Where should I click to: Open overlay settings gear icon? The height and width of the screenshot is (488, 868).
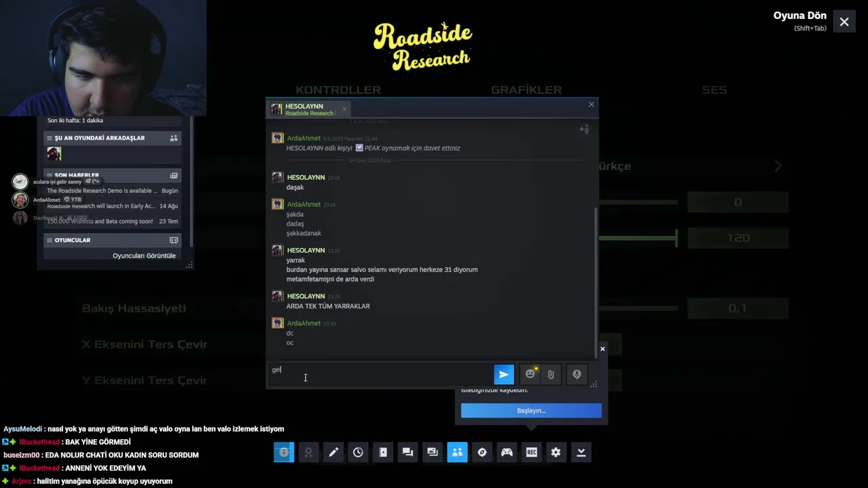556,452
